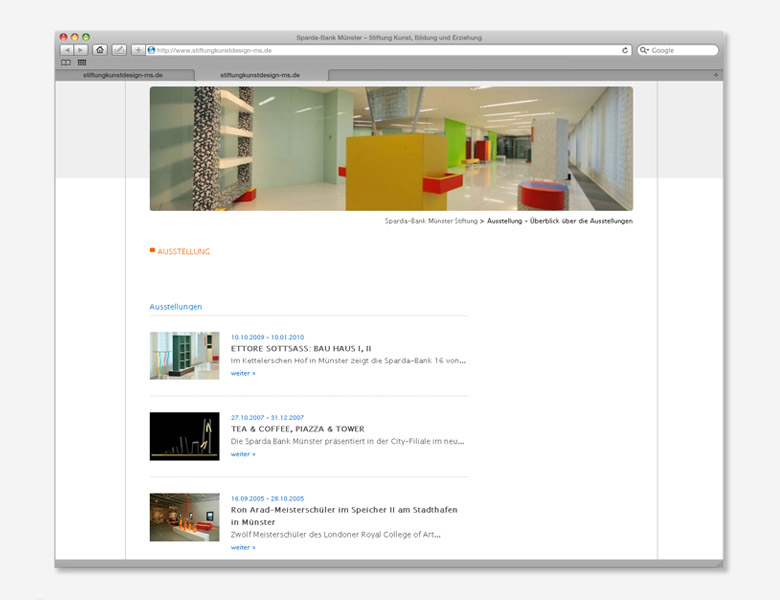780x600 pixels.
Task: Open the TEA & COFFEE, PIAZZA & TOWER title
Action: pyautogui.click(x=297, y=429)
